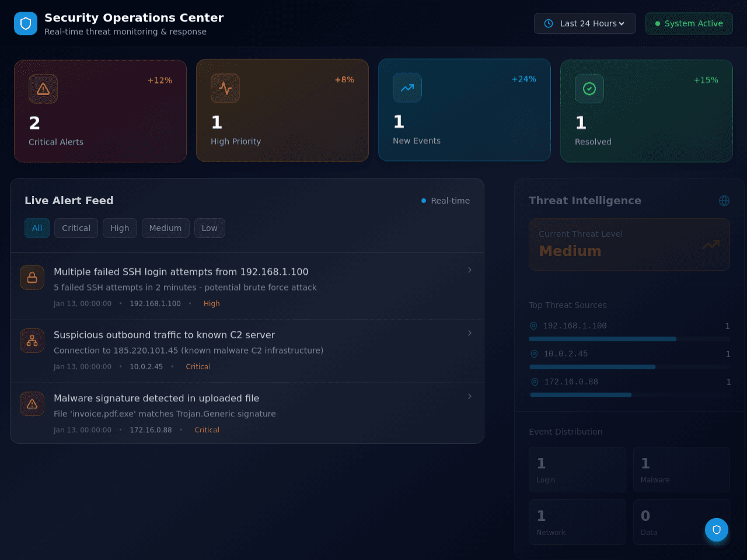Click the title "Malware signature detected in uploaded file"
This screenshot has height=560, width=747.
pyautogui.click(x=156, y=398)
